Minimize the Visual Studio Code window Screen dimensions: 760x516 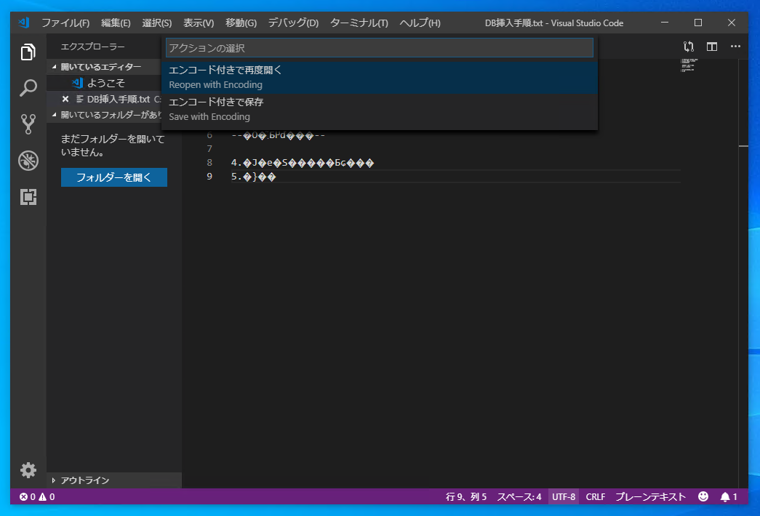665,23
